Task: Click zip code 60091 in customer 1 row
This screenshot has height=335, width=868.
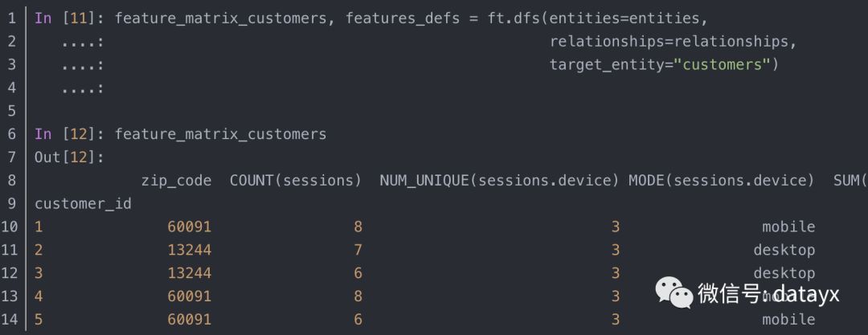Action: pyautogui.click(x=190, y=227)
